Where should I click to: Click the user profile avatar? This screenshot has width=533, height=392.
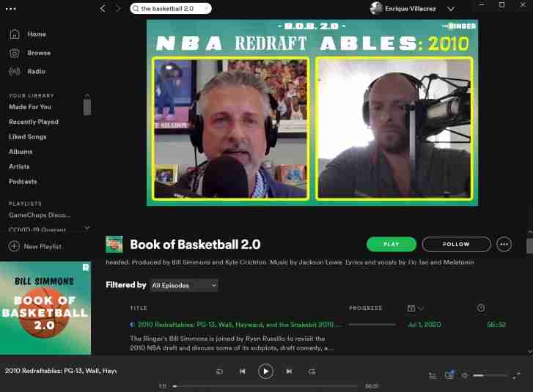(376, 9)
